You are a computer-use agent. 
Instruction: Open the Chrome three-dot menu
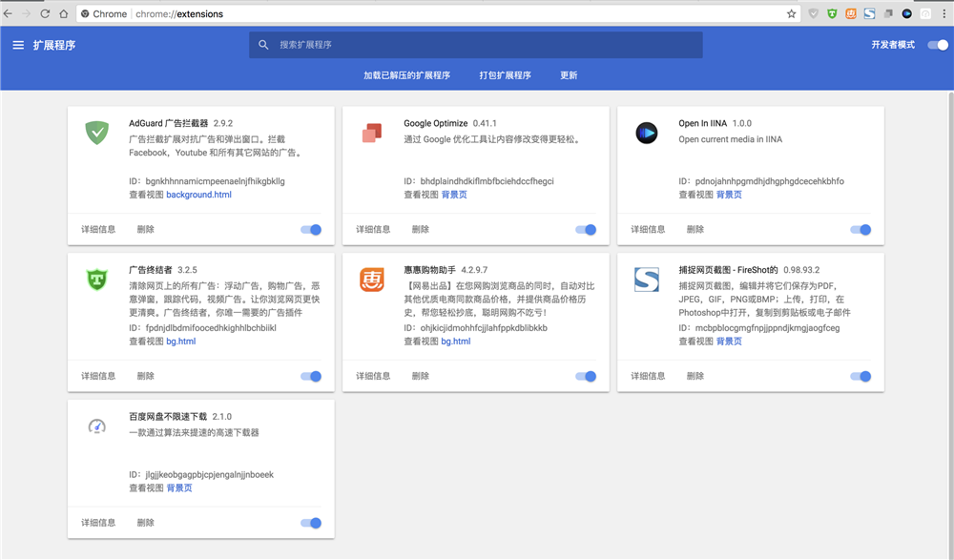click(x=944, y=13)
